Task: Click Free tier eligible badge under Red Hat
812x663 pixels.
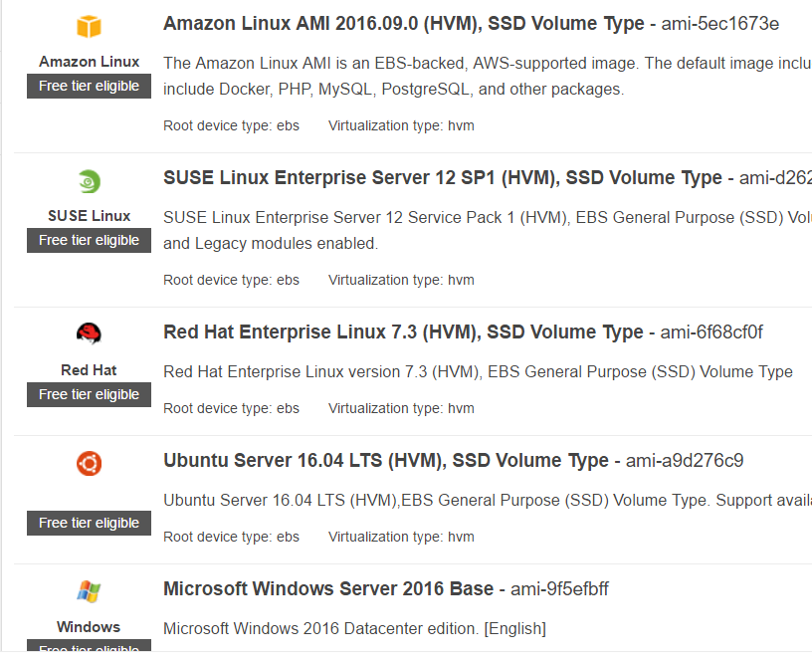Action: click(90, 394)
